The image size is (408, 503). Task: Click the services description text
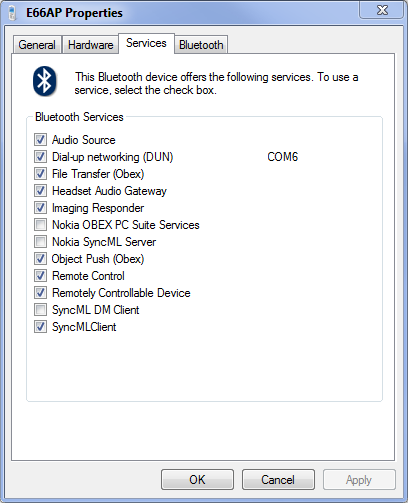pyautogui.click(x=216, y=83)
